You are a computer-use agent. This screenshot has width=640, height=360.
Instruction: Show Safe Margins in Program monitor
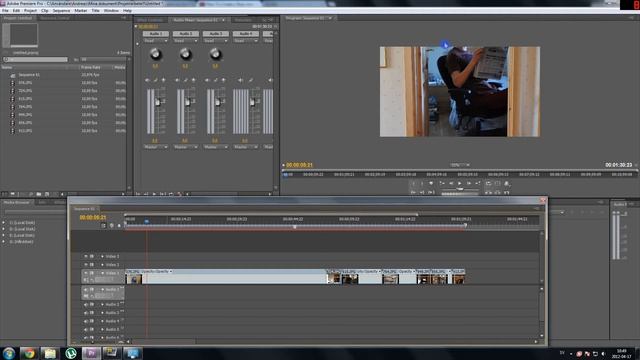pyautogui.click(x=498, y=184)
